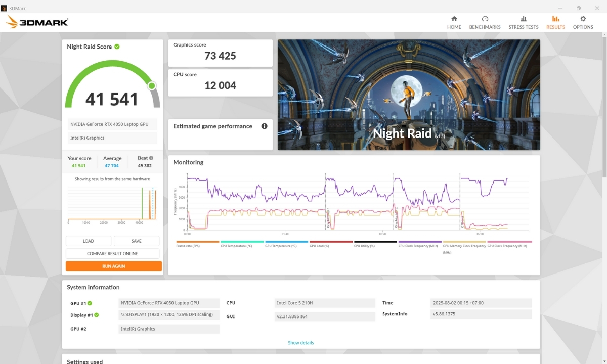Open the STRESS TESTS tab
607x364 pixels.
[x=524, y=22]
